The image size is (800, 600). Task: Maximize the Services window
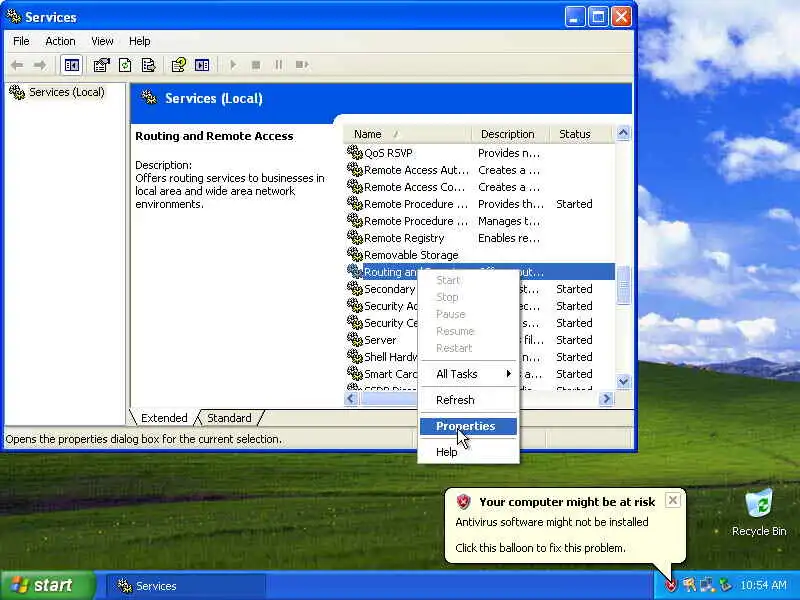coord(598,17)
